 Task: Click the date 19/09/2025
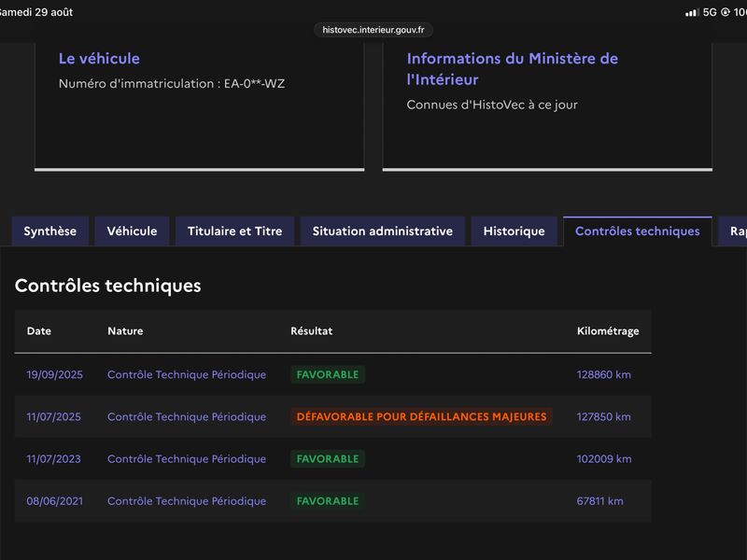55,375
